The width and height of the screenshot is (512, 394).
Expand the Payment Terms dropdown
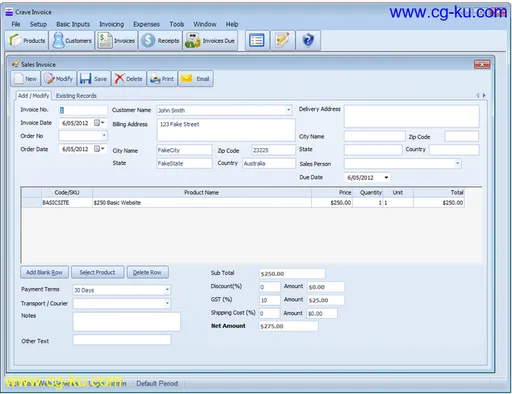[x=167, y=290]
